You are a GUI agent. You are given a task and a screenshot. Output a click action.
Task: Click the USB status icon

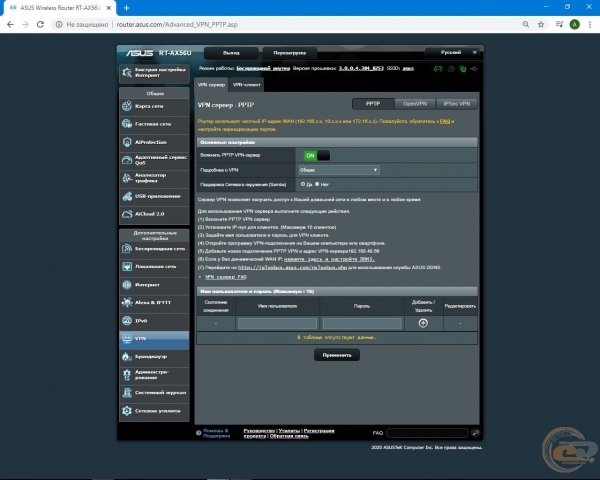point(474,69)
